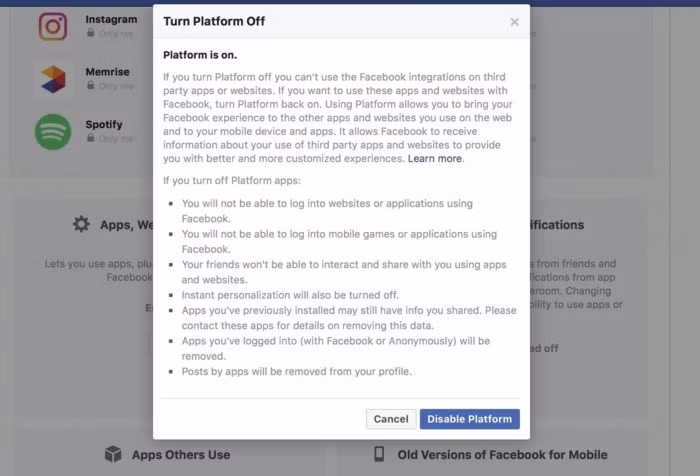Select the Spotify app name

click(x=105, y=125)
